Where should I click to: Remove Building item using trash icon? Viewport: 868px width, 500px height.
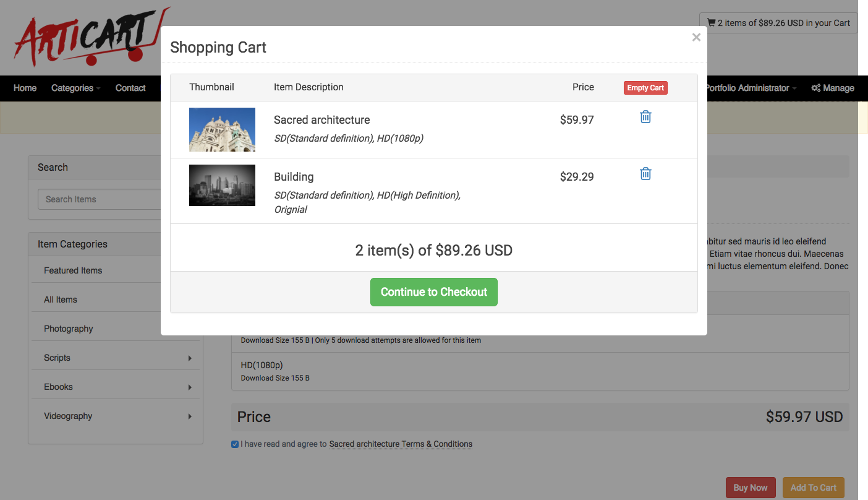pos(645,174)
